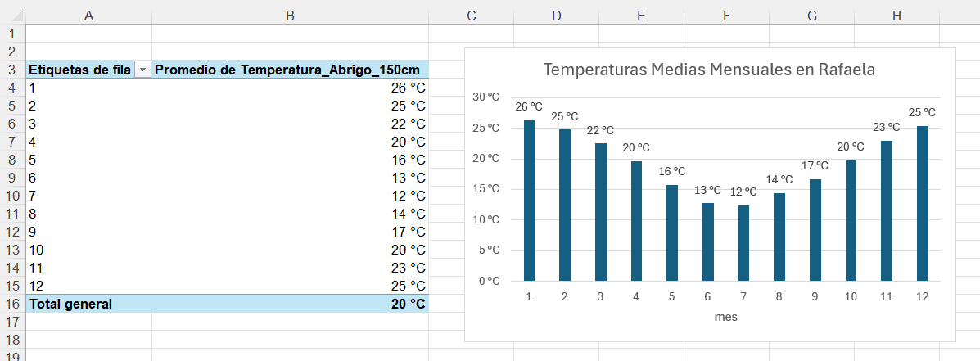Click the 26 °C data label on chart
The image size is (980, 361).
point(529,106)
